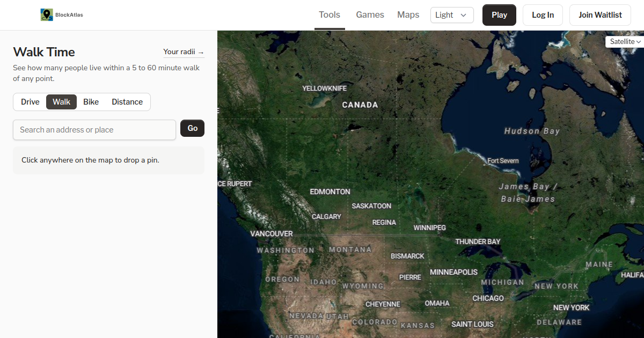This screenshot has width=644, height=338.
Task: Expand the Light theme dropdown
Action: (x=452, y=15)
